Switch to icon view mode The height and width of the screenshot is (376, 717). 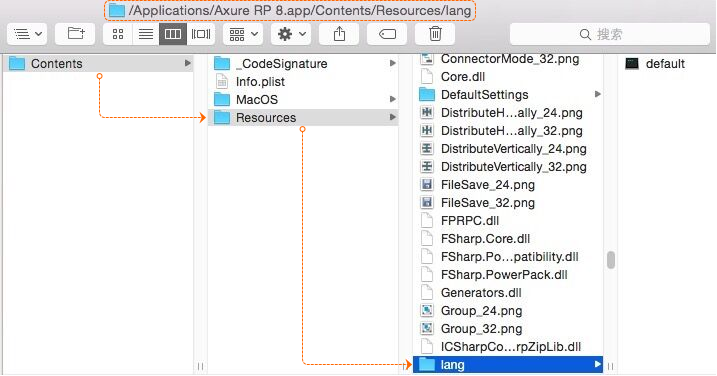click(118, 34)
